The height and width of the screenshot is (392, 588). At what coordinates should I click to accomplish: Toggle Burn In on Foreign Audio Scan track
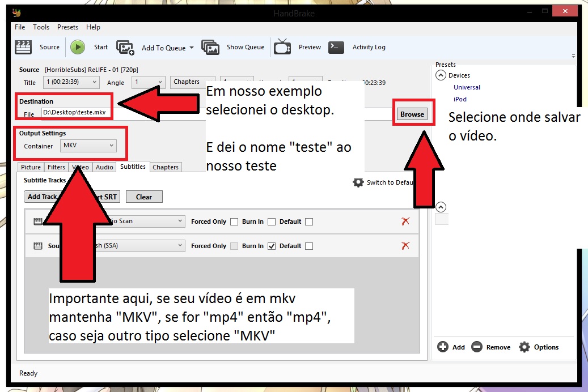[x=272, y=221]
